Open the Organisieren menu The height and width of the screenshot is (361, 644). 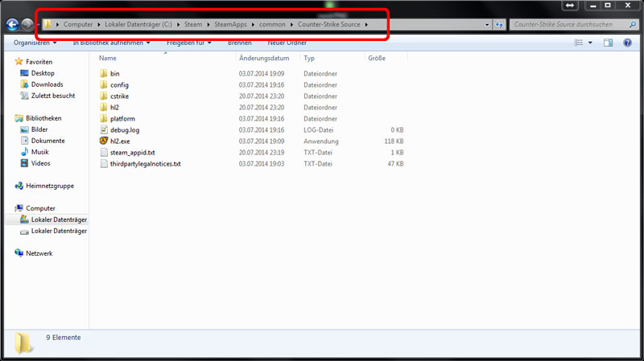click(x=35, y=43)
